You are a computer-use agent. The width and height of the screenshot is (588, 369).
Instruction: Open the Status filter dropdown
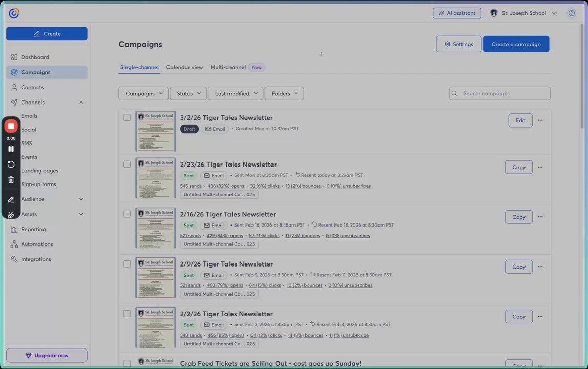click(188, 93)
